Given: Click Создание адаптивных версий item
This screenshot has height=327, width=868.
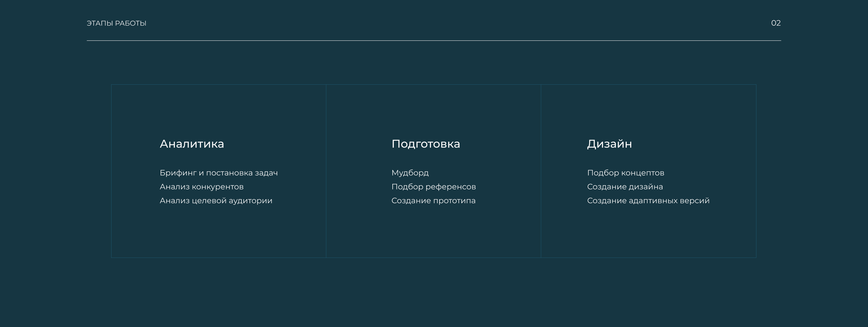Looking at the screenshot, I should coord(648,201).
